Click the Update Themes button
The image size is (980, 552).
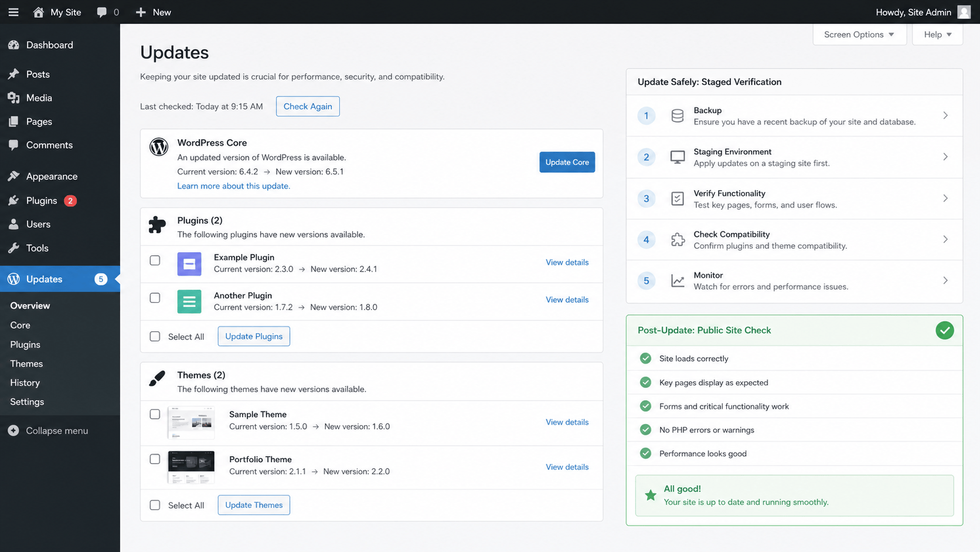[x=254, y=505]
